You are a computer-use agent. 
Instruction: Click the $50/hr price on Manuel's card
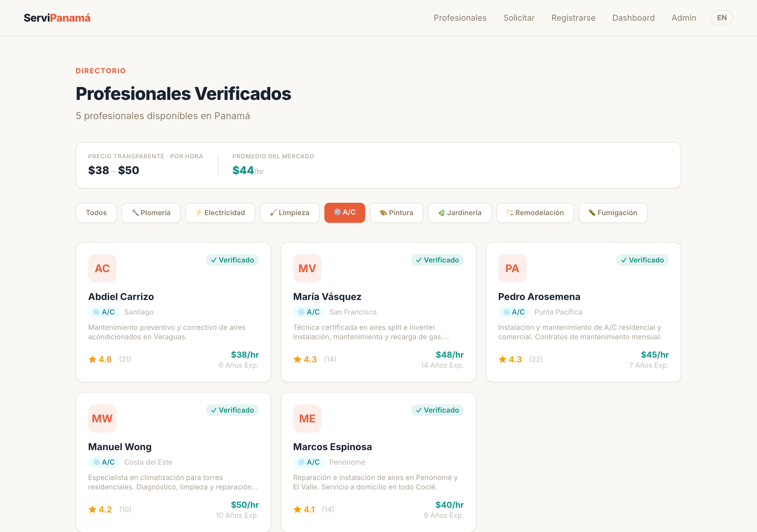pyautogui.click(x=245, y=505)
